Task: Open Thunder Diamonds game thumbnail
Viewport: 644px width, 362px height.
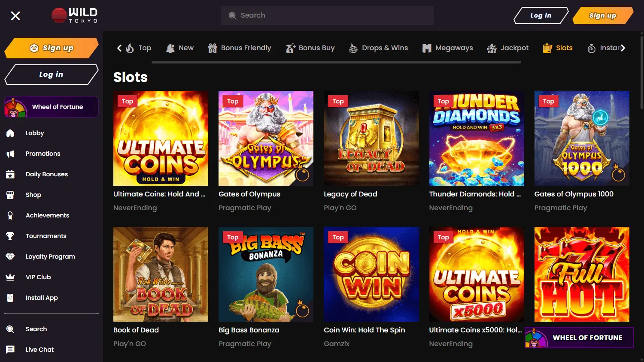Action: pyautogui.click(x=477, y=138)
